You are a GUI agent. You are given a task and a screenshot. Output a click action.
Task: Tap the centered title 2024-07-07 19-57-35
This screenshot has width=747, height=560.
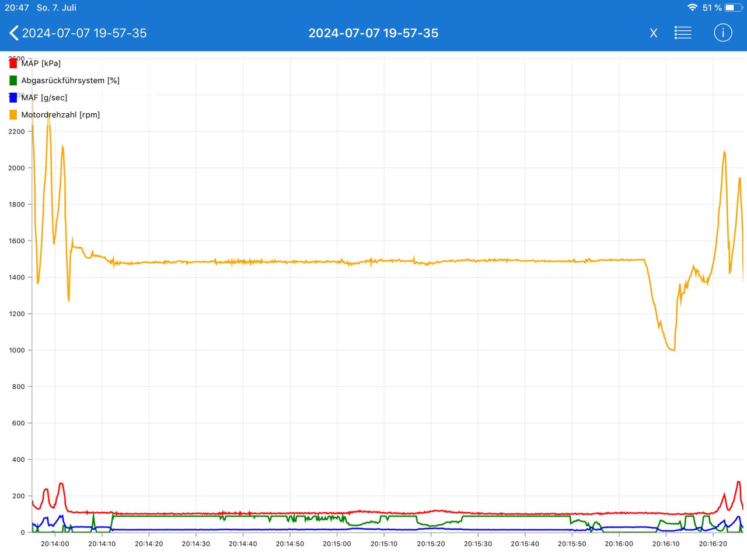coord(373,33)
